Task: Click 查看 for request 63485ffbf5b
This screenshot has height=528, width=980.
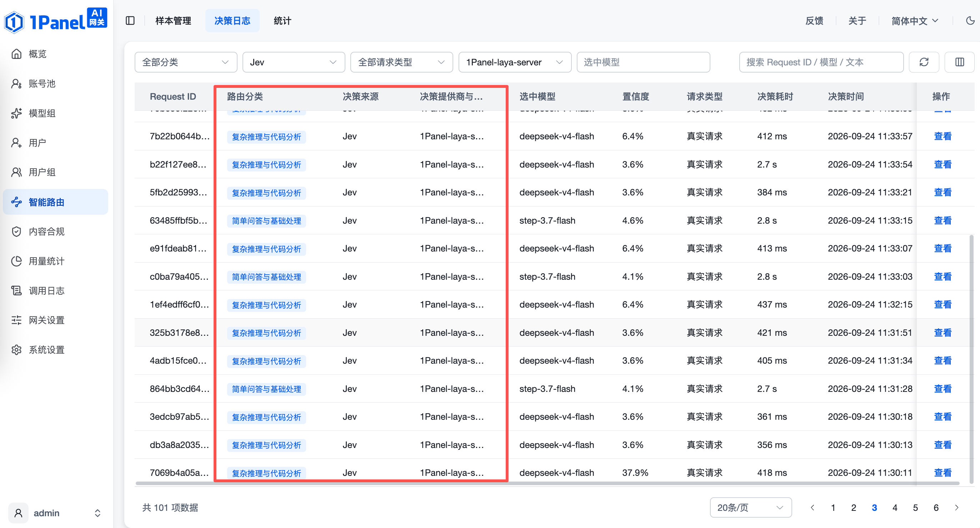Action: click(x=943, y=220)
